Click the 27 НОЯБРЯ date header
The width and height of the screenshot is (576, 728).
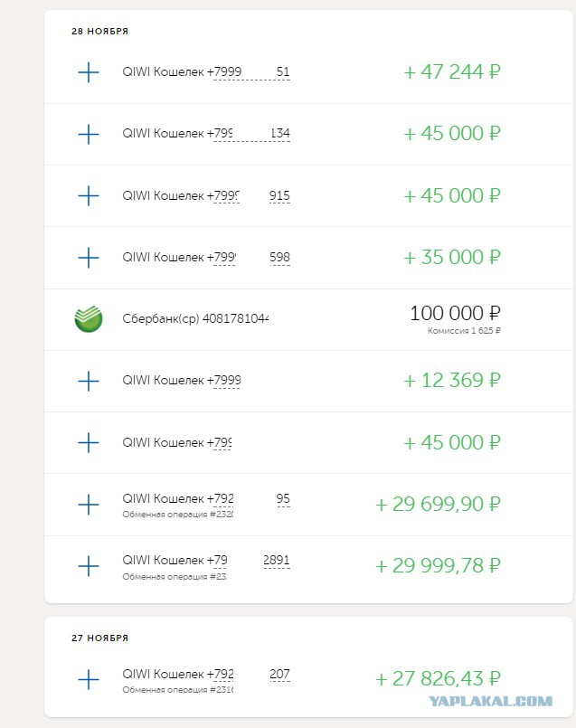(99, 638)
